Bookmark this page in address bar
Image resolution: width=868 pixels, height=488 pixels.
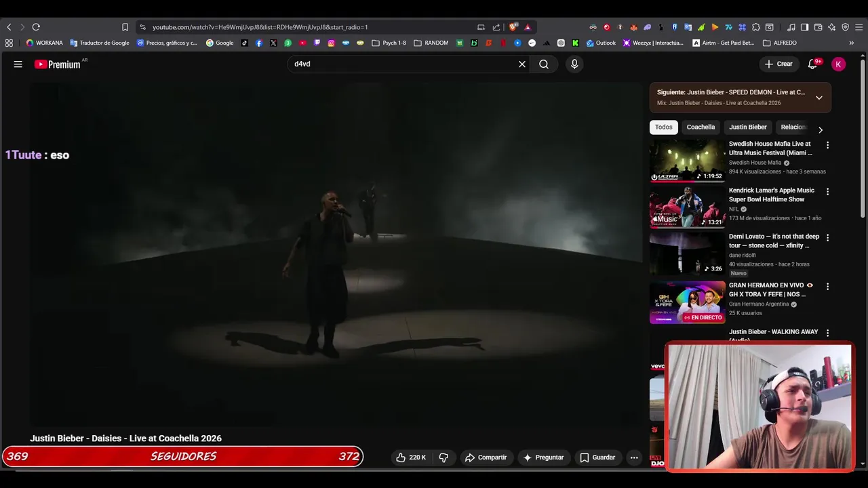125,27
